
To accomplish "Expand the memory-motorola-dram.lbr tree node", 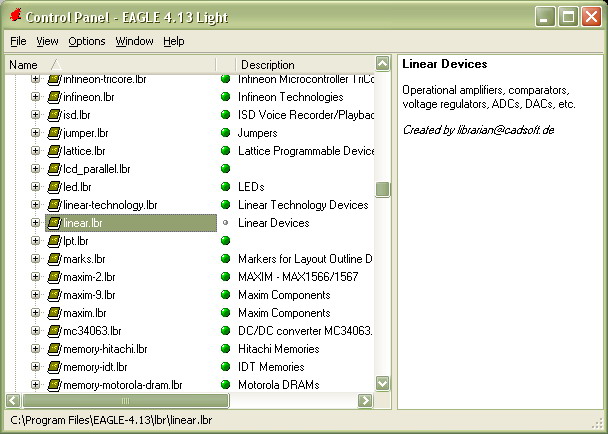I will pos(35,384).
